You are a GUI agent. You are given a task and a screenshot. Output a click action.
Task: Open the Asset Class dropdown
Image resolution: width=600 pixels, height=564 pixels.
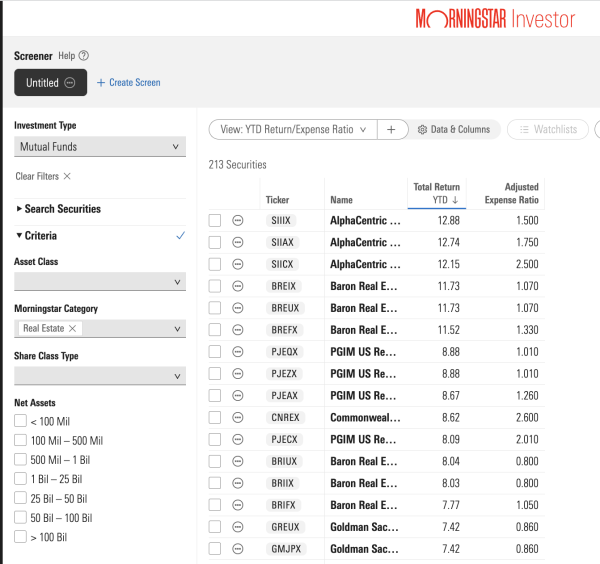point(100,282)
